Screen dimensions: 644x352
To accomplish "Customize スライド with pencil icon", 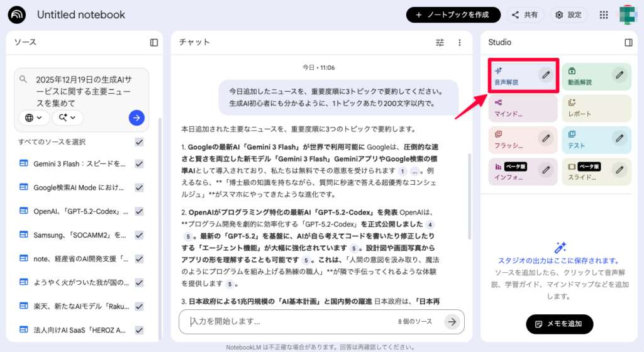I will 619,170.
